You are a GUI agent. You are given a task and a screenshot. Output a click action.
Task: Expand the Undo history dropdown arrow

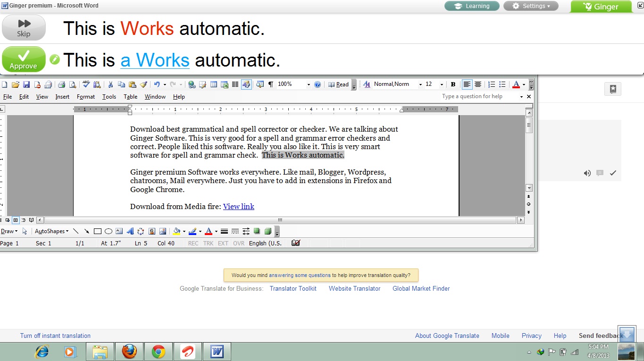pos(165,84)
